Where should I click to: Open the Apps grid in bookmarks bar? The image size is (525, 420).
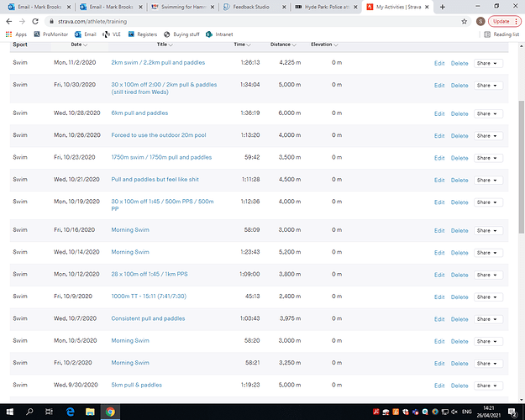point(16,34)
